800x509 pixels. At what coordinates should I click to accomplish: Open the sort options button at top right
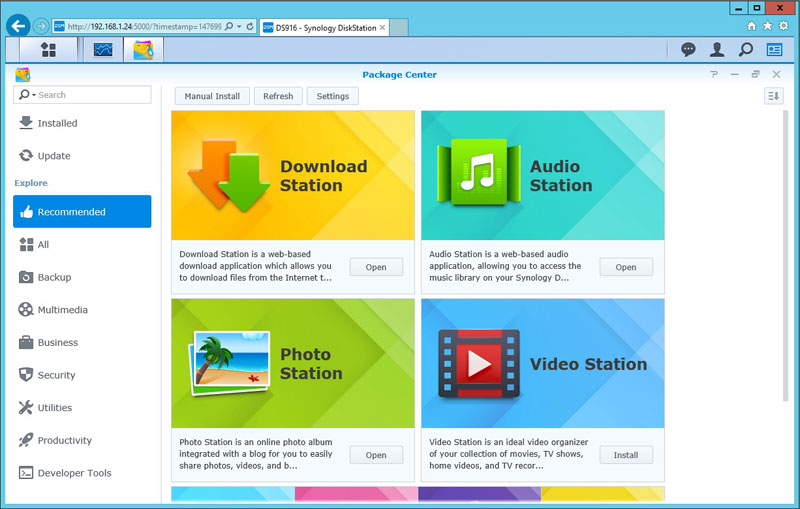[773, 96]
